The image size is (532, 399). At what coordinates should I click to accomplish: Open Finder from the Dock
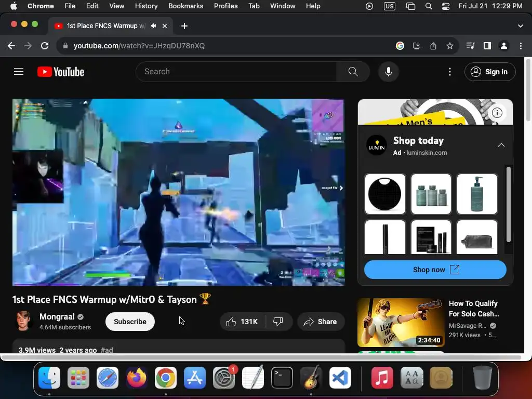(49, 378)
